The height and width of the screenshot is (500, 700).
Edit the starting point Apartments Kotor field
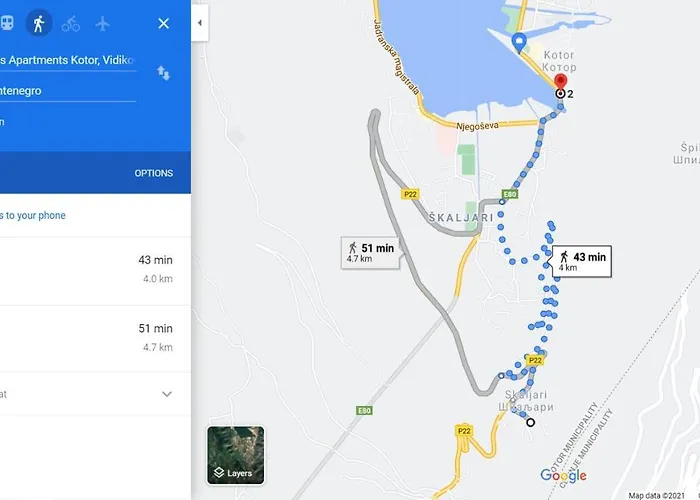(68, 60)
